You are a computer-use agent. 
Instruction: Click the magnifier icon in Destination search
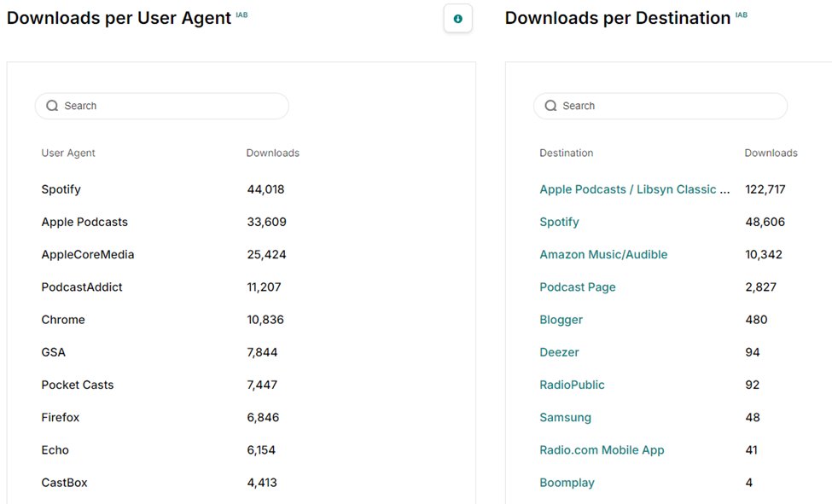click(x=550, y=106)
